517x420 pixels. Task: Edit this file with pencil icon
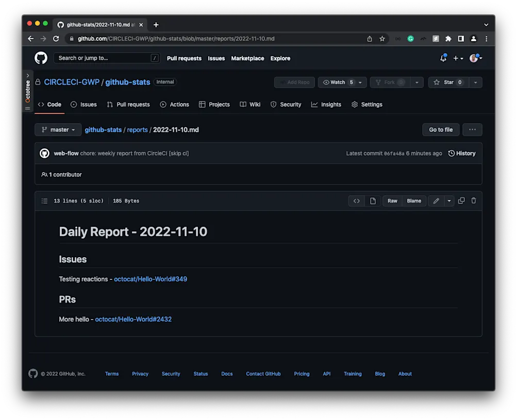436,201
